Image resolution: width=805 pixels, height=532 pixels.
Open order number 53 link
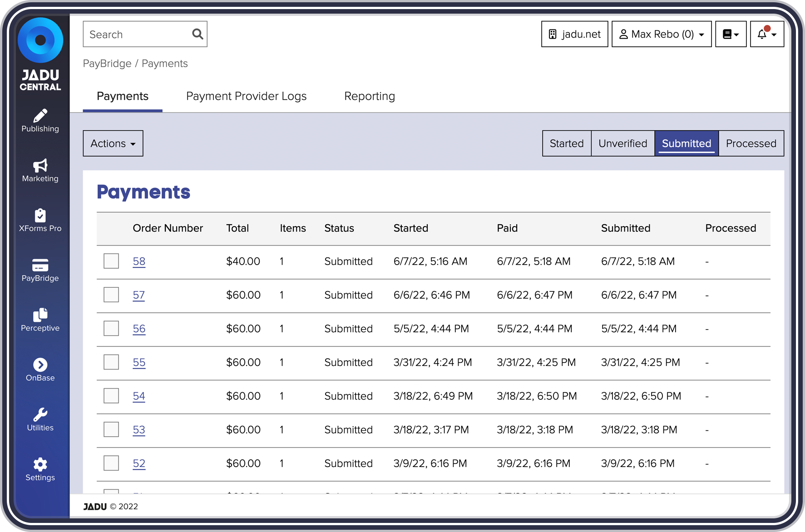coord(139,429)
